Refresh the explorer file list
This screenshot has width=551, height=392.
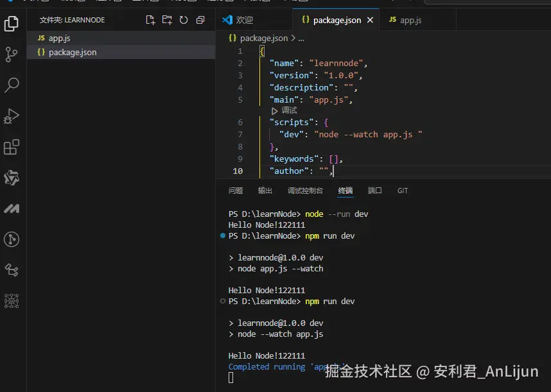point(184,20)
